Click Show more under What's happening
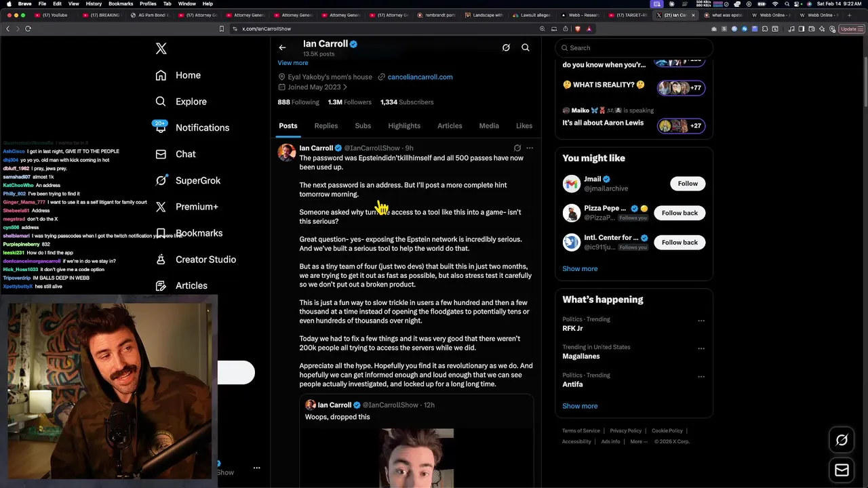The width and height of the screenshot is (868, 488). point(580,406)
